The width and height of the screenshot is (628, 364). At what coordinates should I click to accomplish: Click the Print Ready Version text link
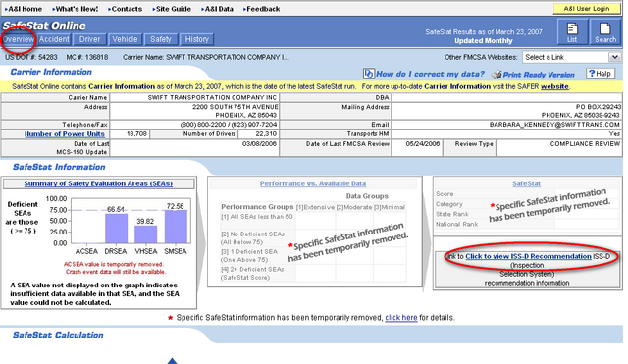pos(539,75)
